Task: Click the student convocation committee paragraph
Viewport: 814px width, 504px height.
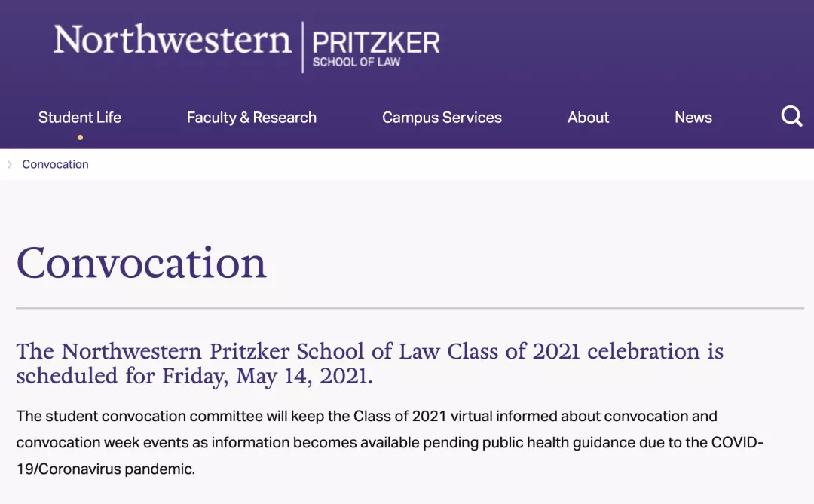Action: 366,416
